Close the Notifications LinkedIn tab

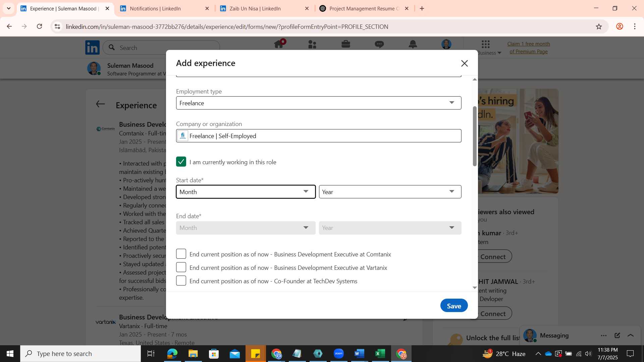pyautogui.click(x=207, y=8)
